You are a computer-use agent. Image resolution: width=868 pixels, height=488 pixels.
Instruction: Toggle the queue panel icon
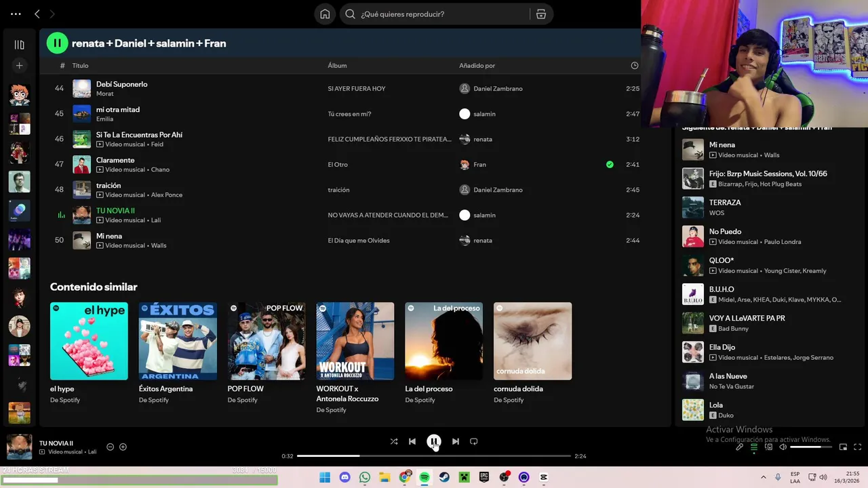tap(754, 447)
